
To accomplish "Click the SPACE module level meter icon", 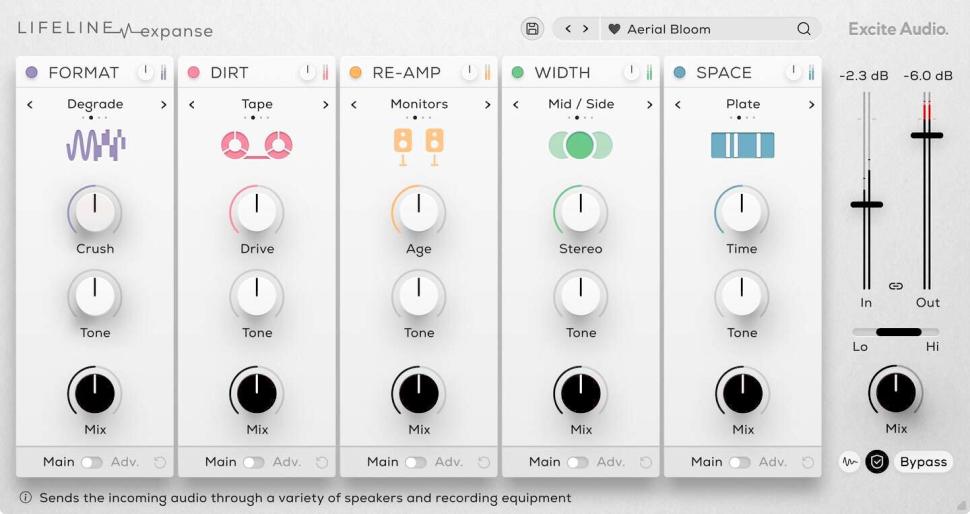I will coord(811,72).
